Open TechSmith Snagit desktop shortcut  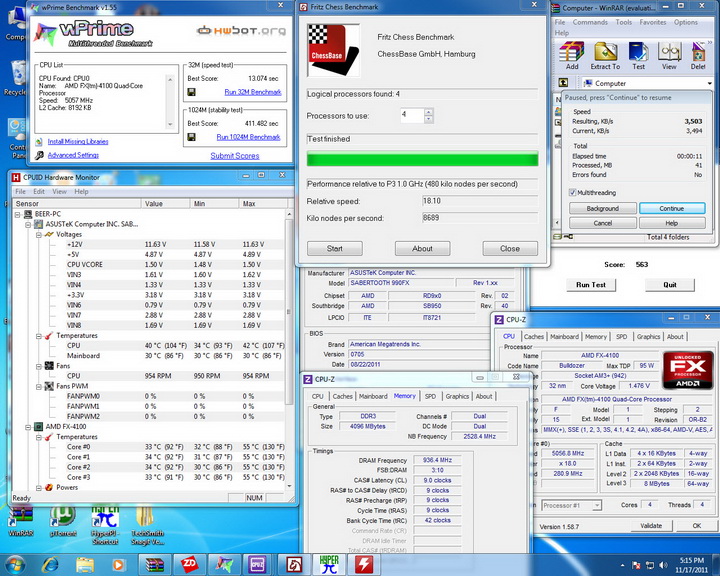[x=147, y=526]
